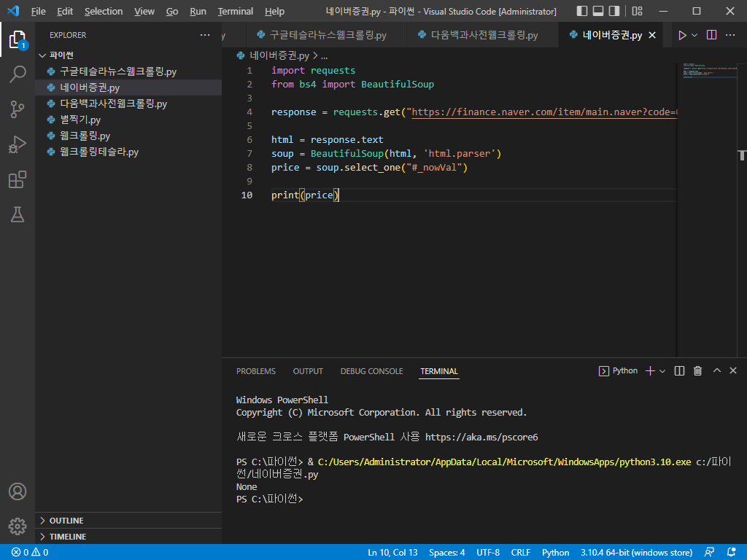The height and width of the screenshot is (560, 747).
Task: Open the Run menu
Action: [x=198, y=11]
